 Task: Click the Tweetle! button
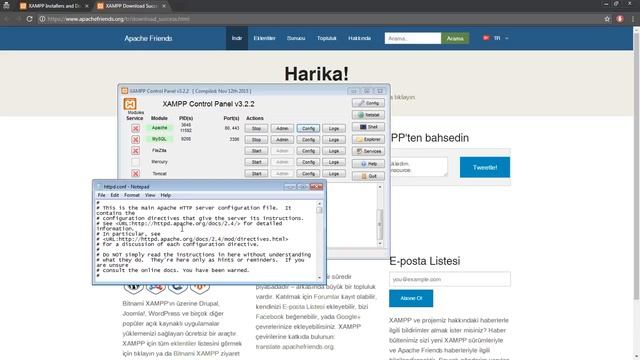tap(485, 167)
